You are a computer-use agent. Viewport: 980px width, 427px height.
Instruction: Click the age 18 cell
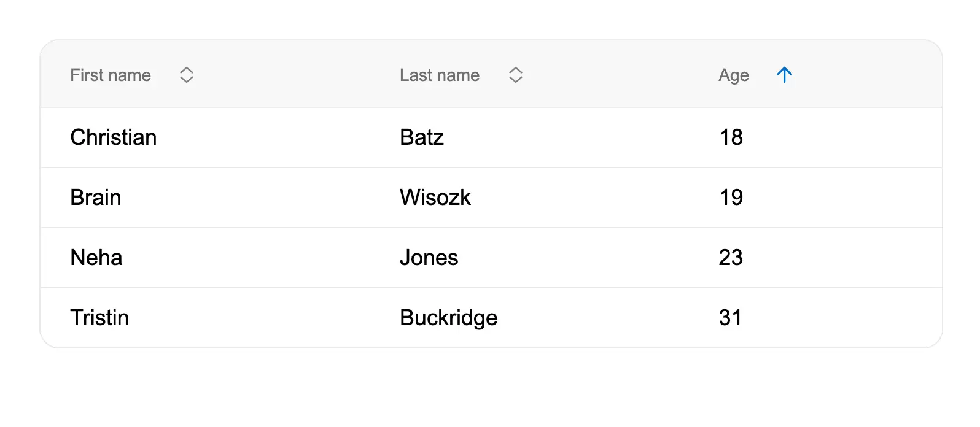(x=731, y=137)
